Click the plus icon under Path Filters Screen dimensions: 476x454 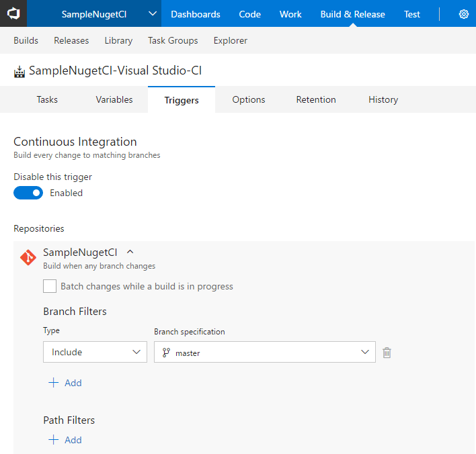[x=54, y=440]
